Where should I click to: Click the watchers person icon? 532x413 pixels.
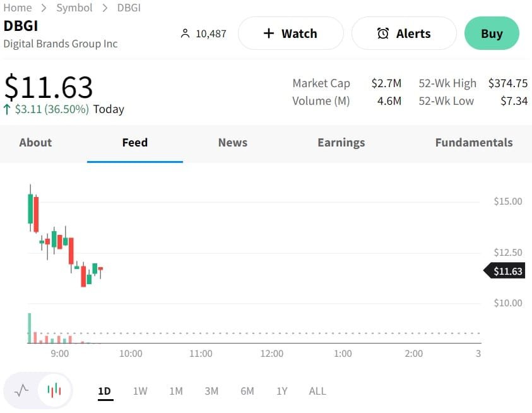[x=185, y=33]
